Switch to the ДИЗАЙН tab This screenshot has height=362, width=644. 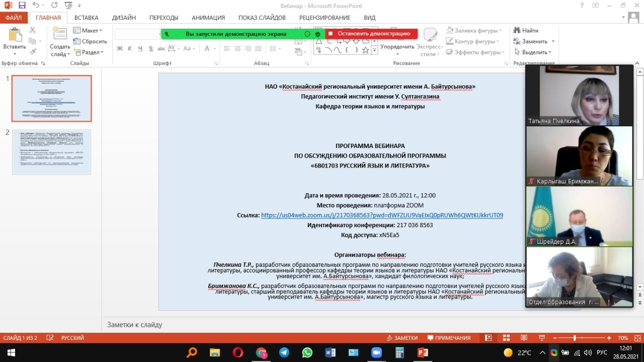click(124, 18)
